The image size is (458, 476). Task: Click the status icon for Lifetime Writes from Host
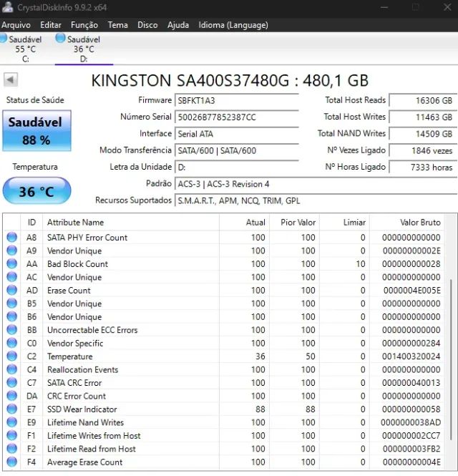(x=12, y=435)
